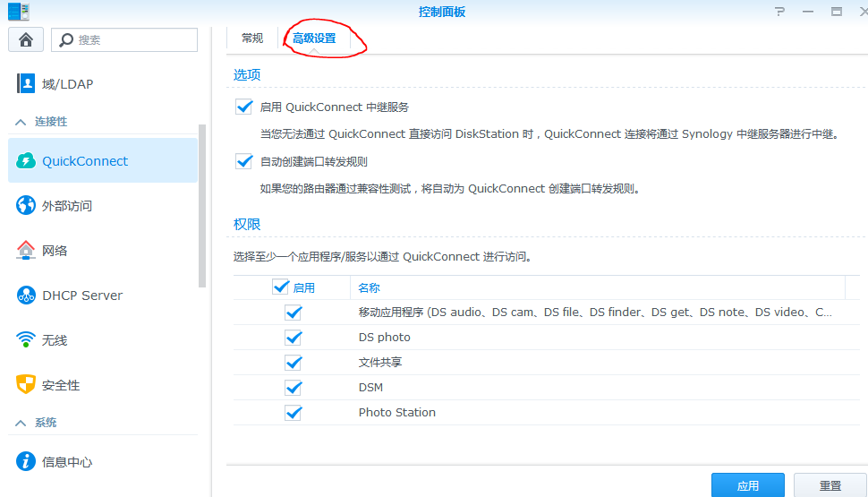
Task: Click the 重置 button
Action: tap(830, 485)
